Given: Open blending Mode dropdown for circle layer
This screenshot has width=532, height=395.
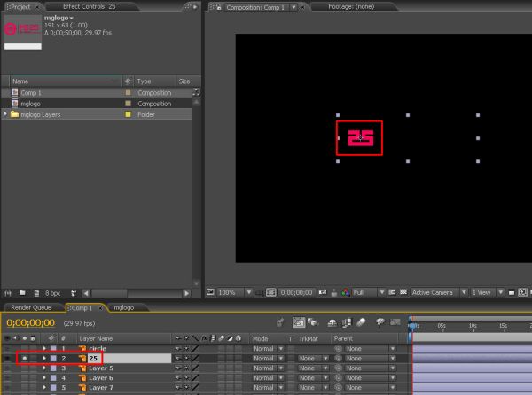Looking at the screenshot, I should click(x=268, y=349).
